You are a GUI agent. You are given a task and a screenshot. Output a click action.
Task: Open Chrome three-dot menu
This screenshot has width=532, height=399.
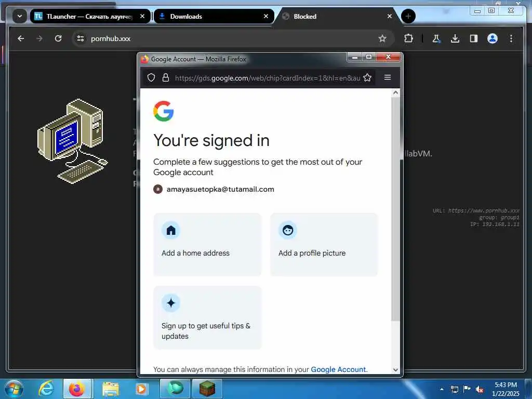pyautogui.click(x=511, y=38)
